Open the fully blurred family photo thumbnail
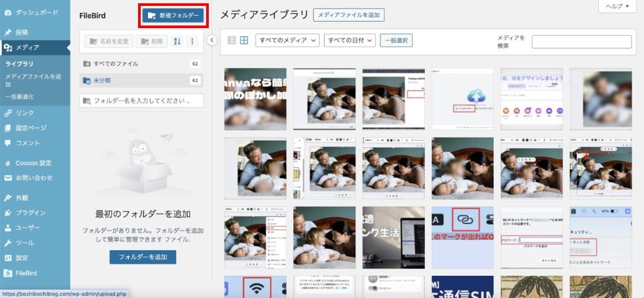This screenshot has height=298, width=644. (x=600, y=99)
